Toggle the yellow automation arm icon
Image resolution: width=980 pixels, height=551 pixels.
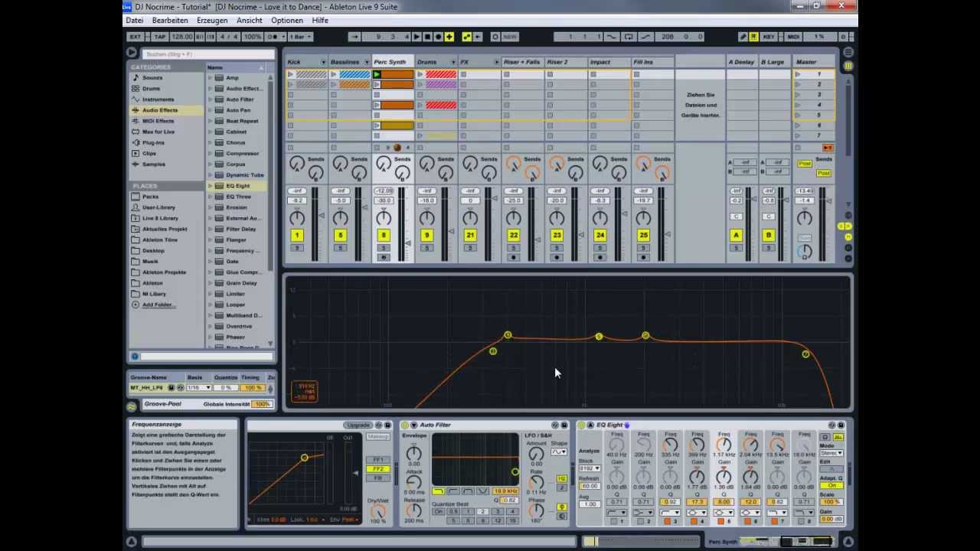click(467, 37)
